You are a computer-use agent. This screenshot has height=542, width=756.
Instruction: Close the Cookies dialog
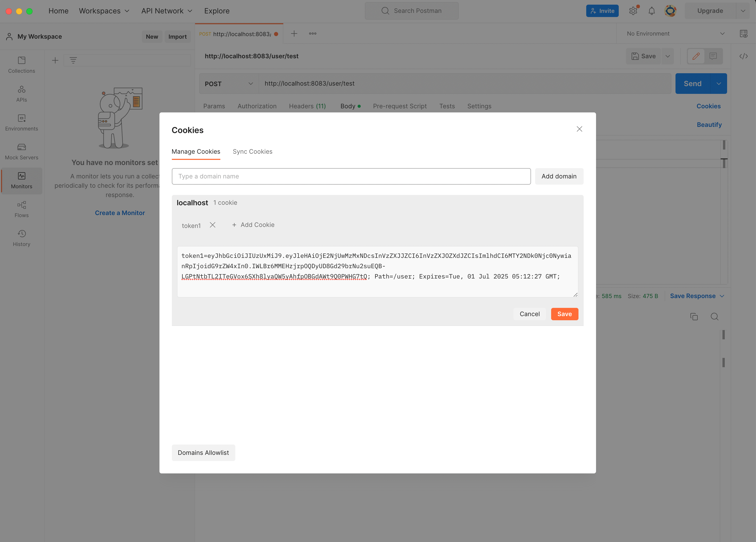pos(579,129)
